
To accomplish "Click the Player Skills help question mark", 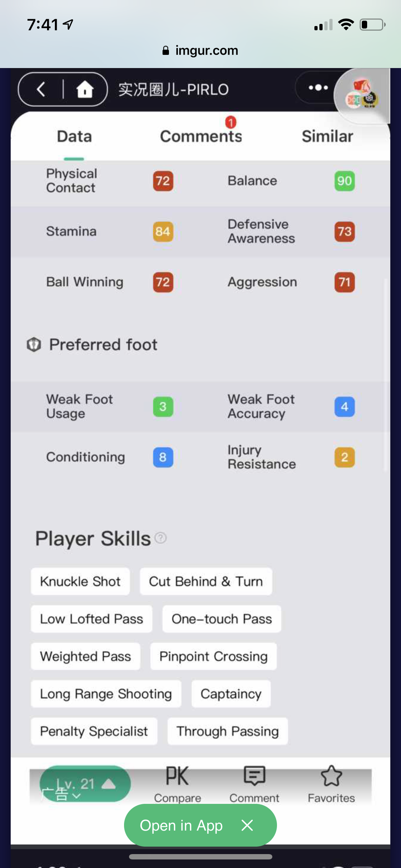I will pyautogui.click(x=161, y=538).
